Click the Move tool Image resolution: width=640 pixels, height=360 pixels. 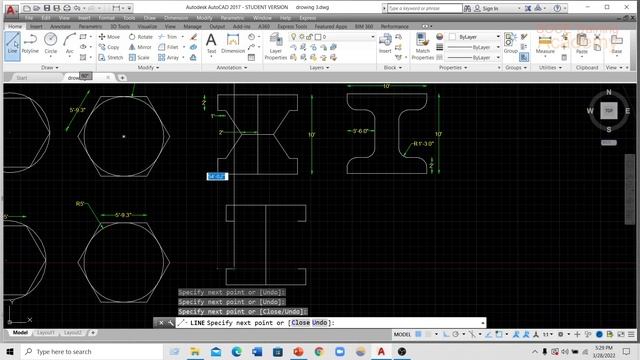point(109,37)
